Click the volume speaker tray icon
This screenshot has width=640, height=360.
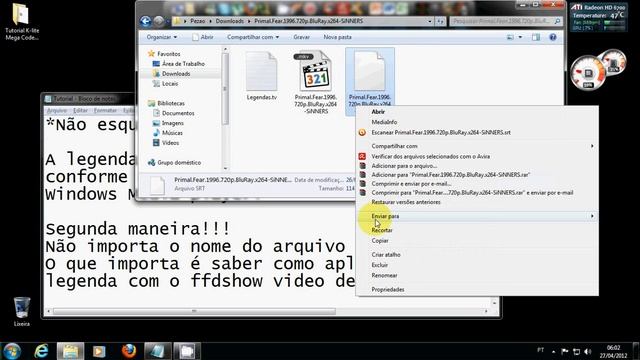587,351
